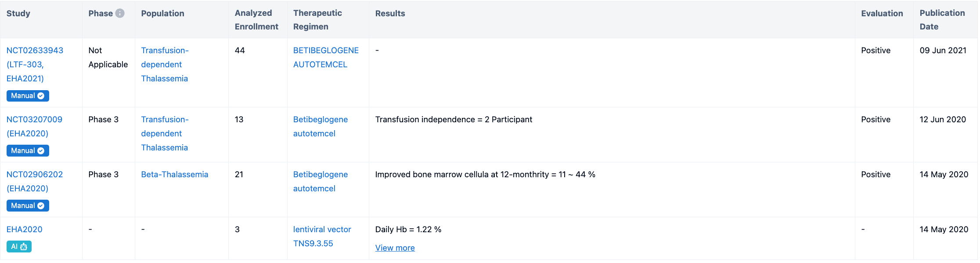Open the EHA2020 study link
Screen dimensions: 980x263
(x=25, y=230)
